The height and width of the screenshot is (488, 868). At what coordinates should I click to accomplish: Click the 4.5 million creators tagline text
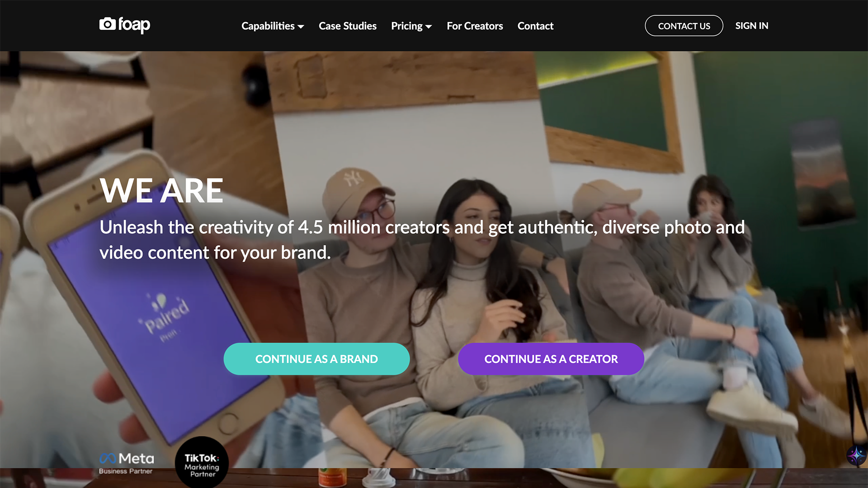coord(422,239)
